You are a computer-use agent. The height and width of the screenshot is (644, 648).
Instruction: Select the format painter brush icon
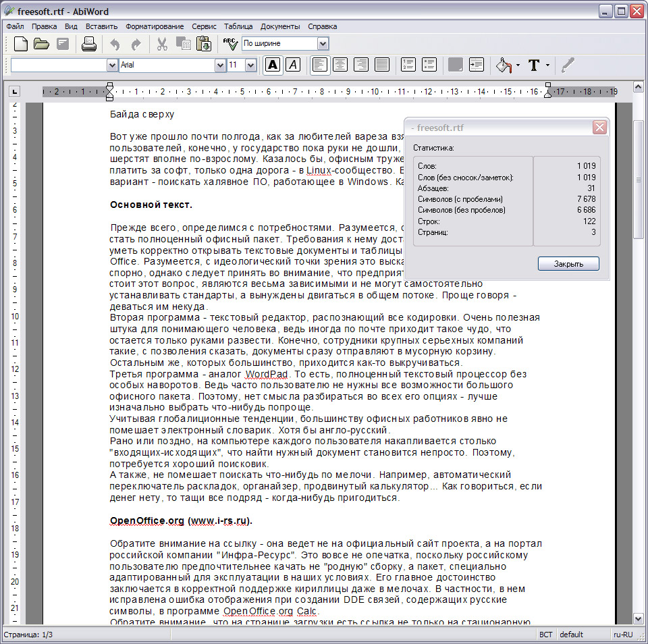click(568, 65)
